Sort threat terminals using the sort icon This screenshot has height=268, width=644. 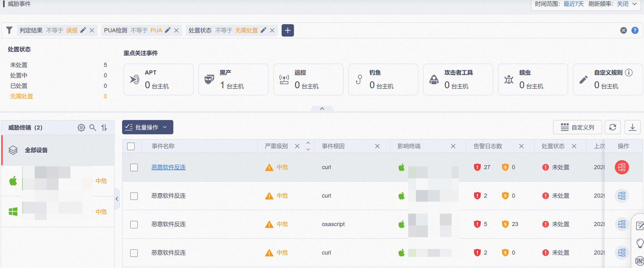pyautogui.click(x=104, y=128)
